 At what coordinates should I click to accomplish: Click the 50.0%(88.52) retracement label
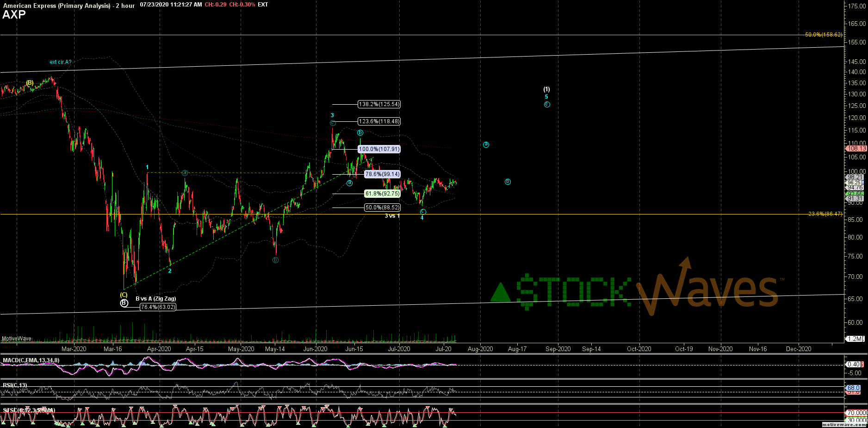382,208
